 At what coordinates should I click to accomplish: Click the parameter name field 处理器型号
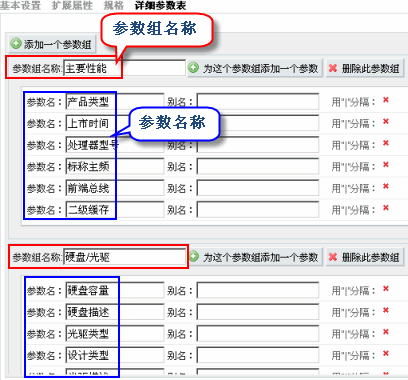click(x=115, y=145)
